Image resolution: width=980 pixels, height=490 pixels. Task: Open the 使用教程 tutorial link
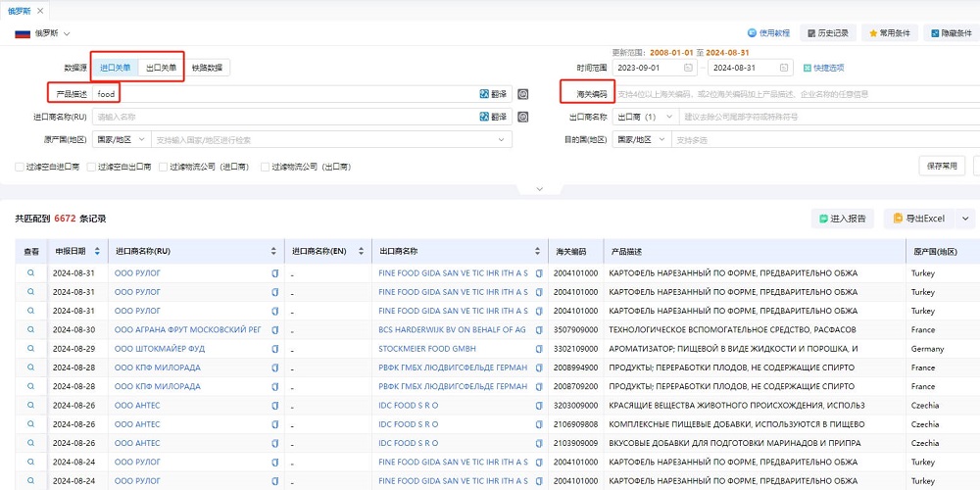pos(768,33)
